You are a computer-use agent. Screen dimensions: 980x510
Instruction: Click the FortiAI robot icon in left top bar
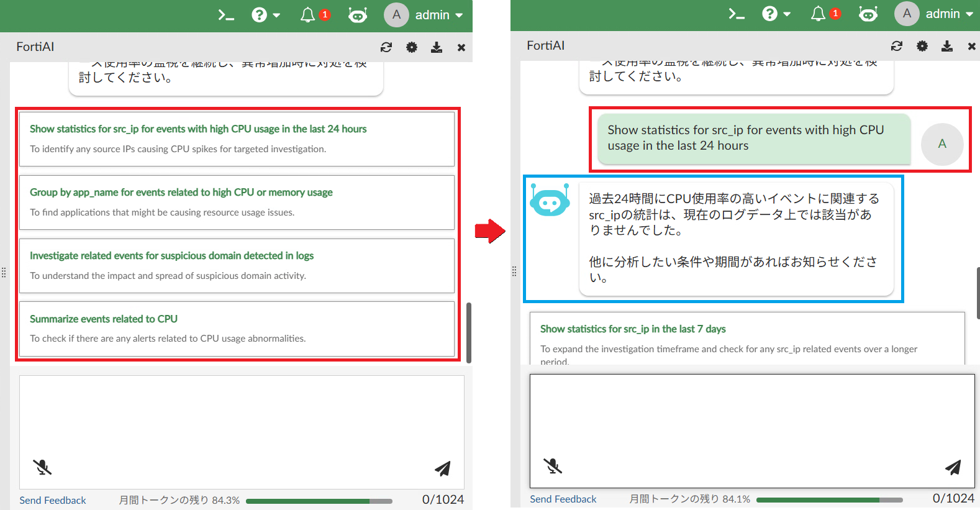coord(358,15)
